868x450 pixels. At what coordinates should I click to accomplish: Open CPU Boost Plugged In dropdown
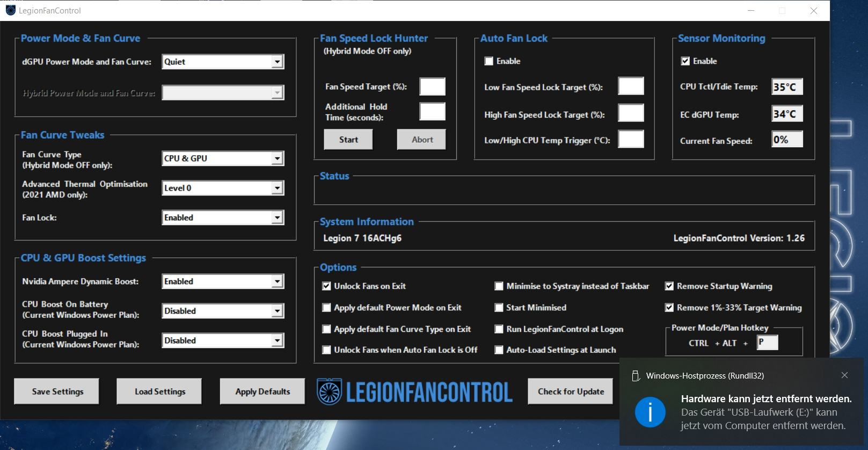[x=223, y=340]
